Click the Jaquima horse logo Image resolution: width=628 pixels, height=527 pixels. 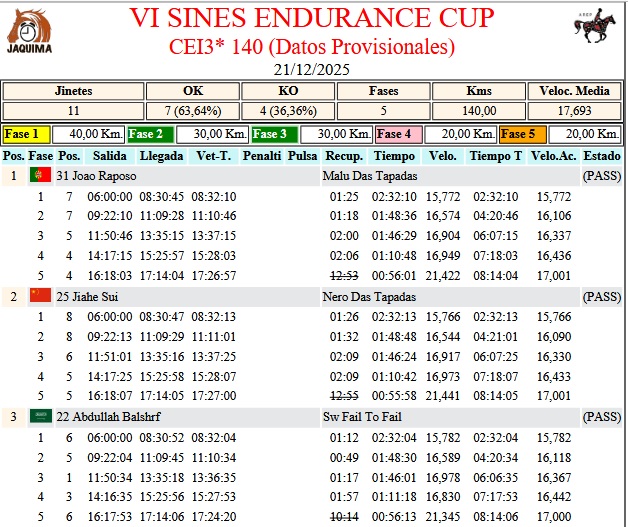(30, 30)
